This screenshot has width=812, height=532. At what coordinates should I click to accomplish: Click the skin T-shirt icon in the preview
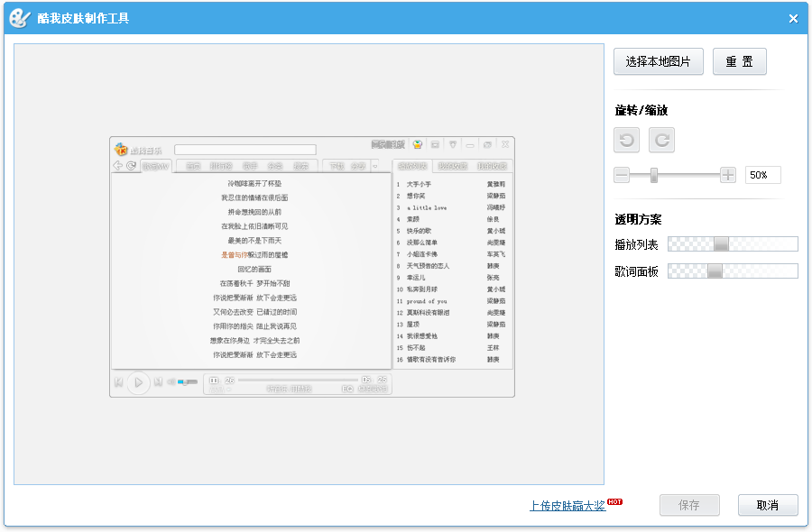point(418,144)
